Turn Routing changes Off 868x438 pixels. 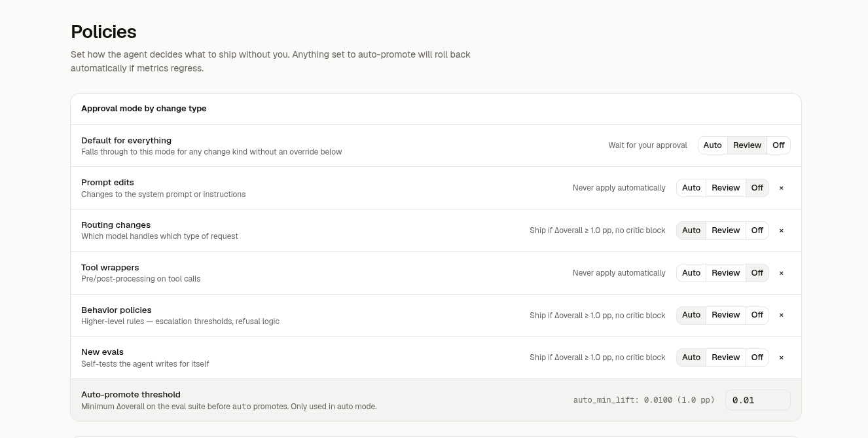coord(757,230)
